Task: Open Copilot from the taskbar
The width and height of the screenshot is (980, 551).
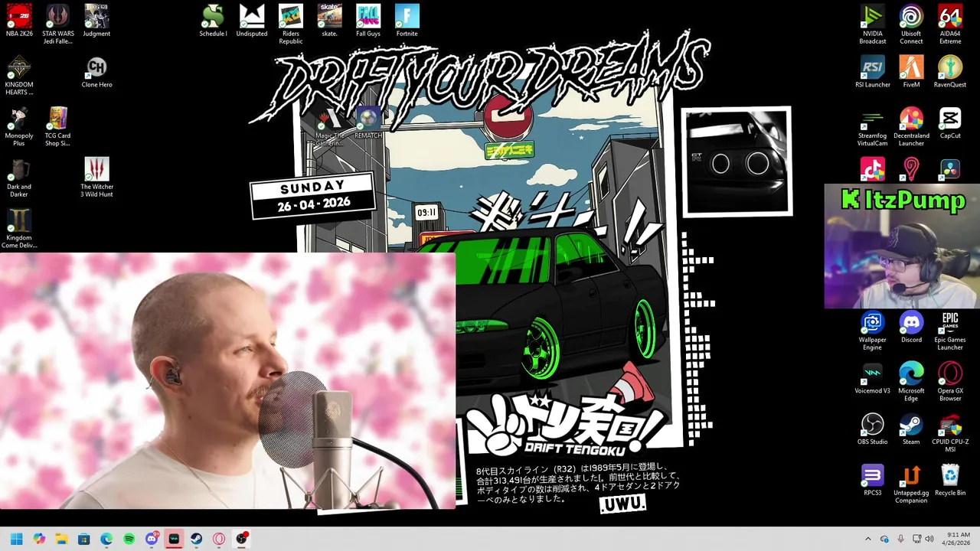Action: pyautogui.click(x=39, y=539)
